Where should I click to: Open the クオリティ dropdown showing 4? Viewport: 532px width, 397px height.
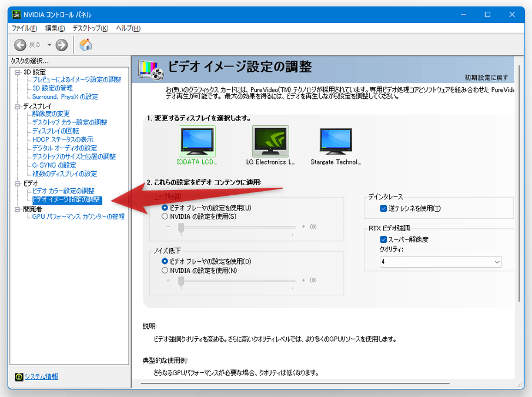441,262
